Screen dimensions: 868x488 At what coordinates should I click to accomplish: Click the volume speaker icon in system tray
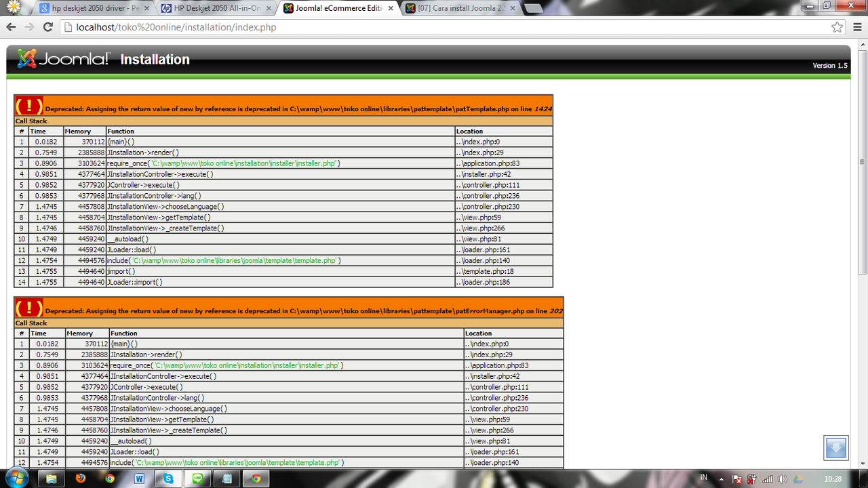click(x=783, y=479)
